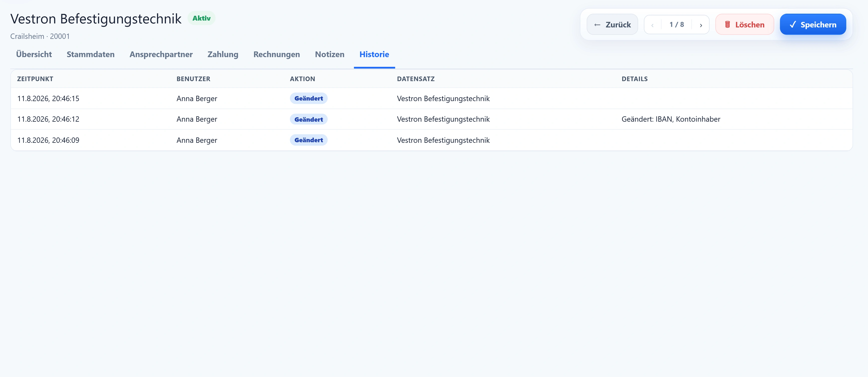
Task: Click Anna Berger in the 20:46:09 row
Action: click(x=197, y=140)
